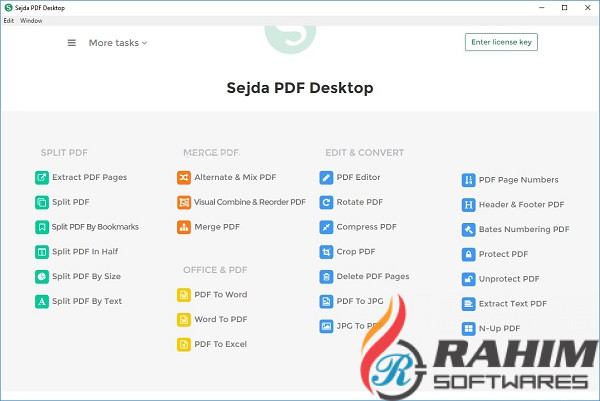Click the JPG To PDF icon
This screenshot has width=600, height=401.
(326, 326)
